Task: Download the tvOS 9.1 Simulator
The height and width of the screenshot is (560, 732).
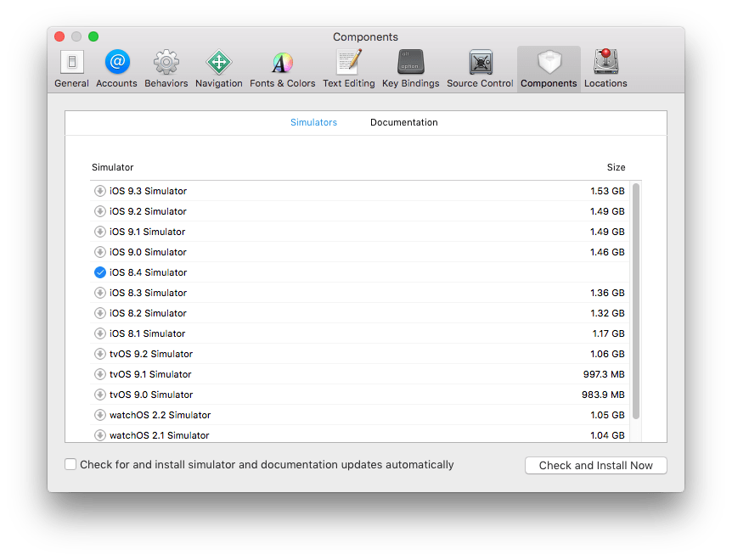Action: tap(100, 374)
